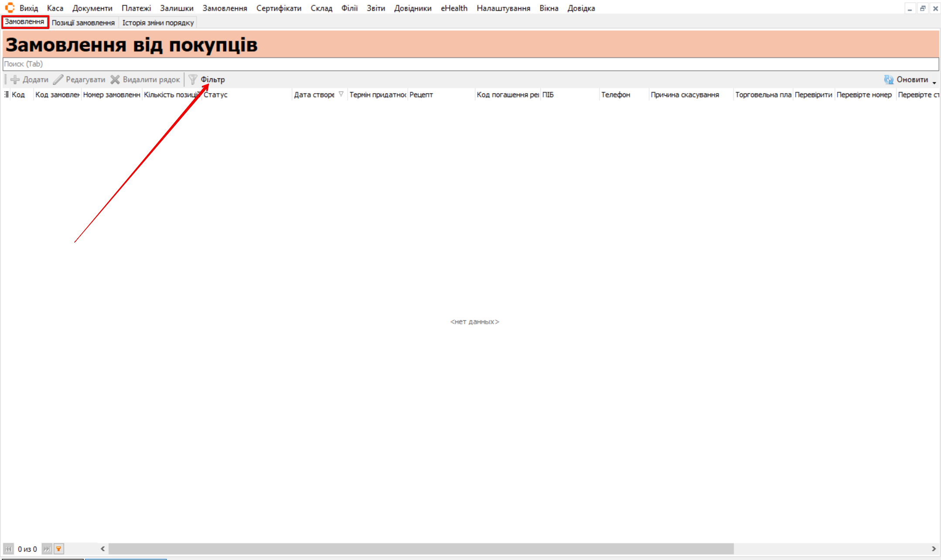Click the orange app logo menu
This screenshot has height=560, width=941.
point(10,8)
